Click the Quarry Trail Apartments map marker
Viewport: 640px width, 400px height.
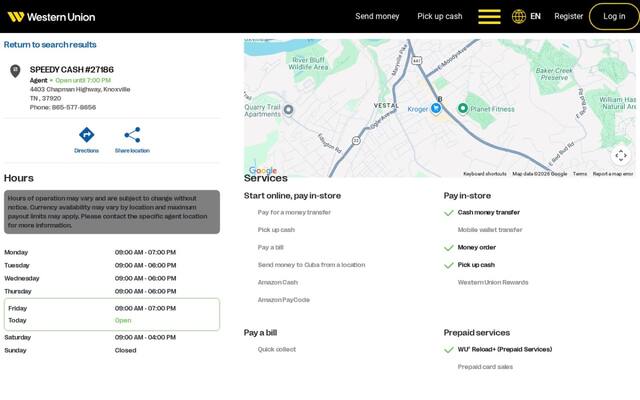point(288,109)
